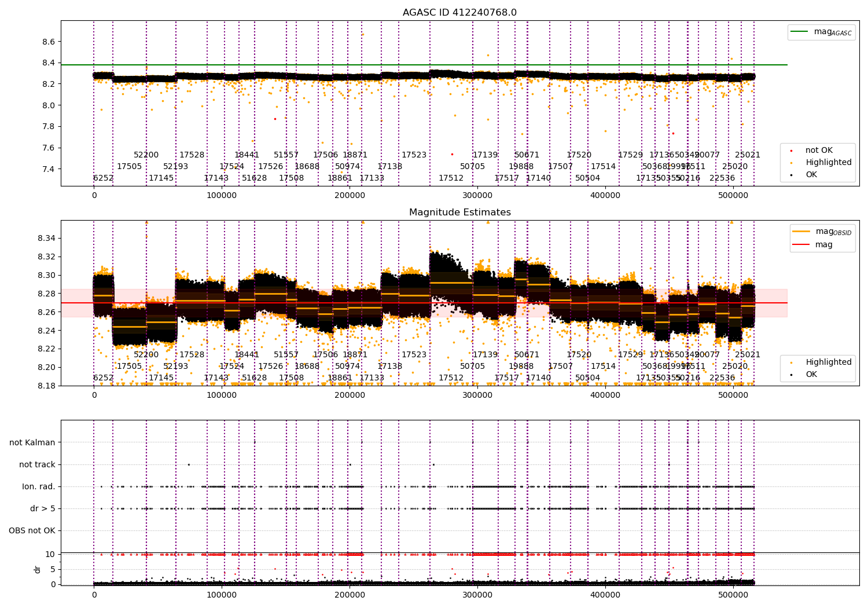Click the '300000' x-tick under Magnitude Estimates panel
This screenshot has height=608, width=868.
point(477,395)
